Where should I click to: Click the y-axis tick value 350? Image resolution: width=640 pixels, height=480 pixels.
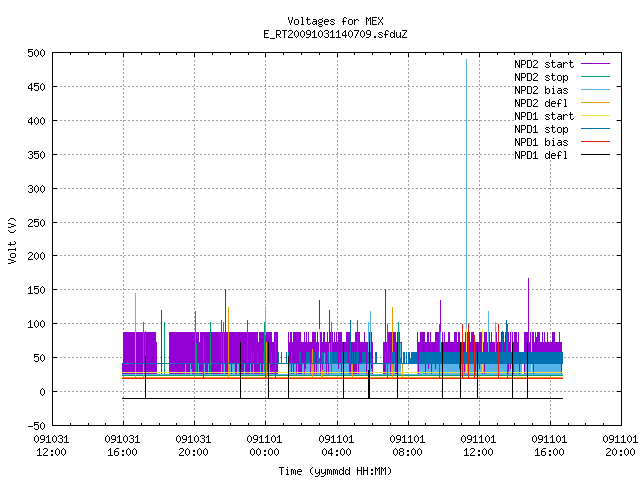[36, 155]
